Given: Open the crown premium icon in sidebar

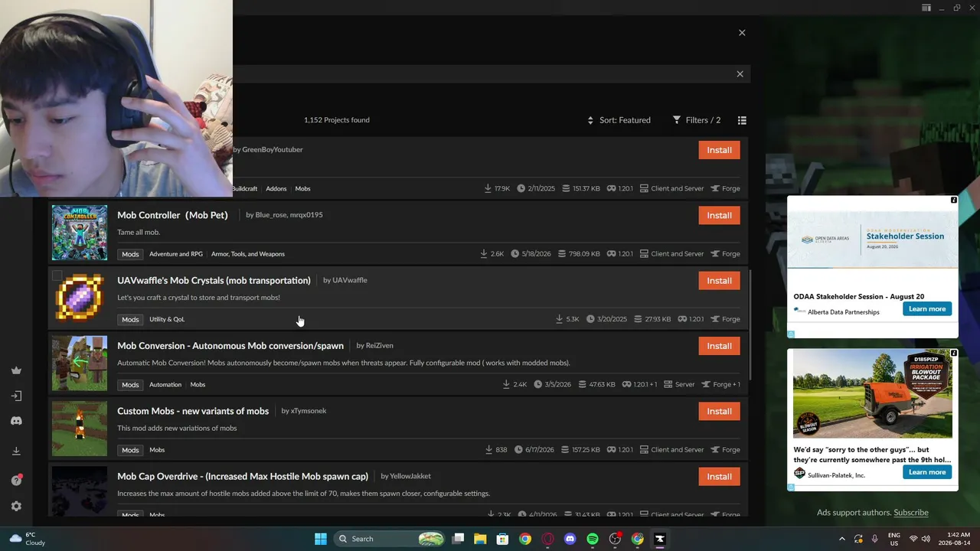Looking at the screenshot, I should pos(16,370).
